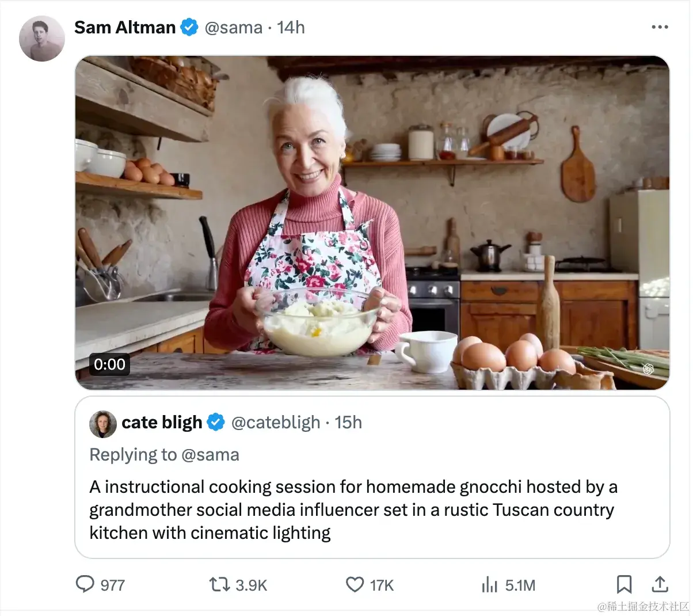693x616 pixels.
Task: Play the grandmother cooking video
Action: [x=372, y=223]
